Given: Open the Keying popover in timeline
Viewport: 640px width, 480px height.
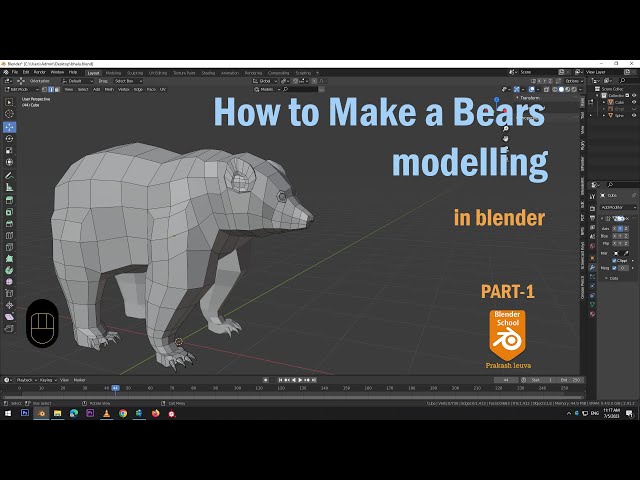Looking at the screenshot, I should (48, 380).
